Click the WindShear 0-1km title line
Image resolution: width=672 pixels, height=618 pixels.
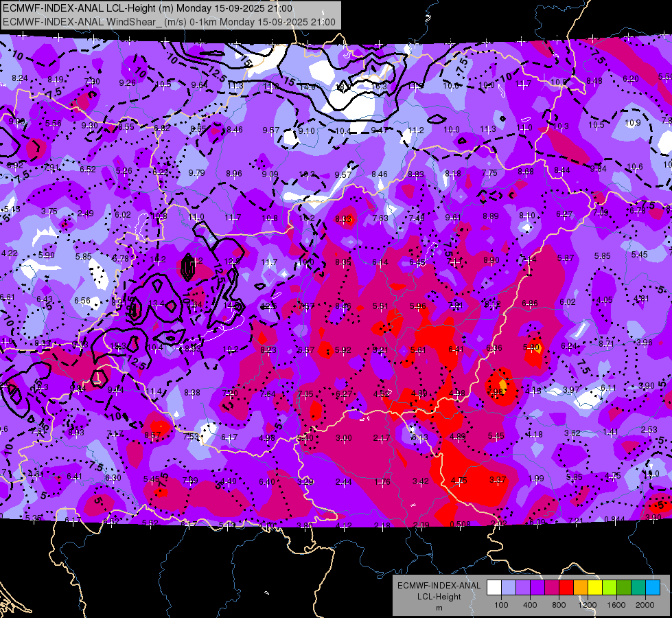click(x=169, y=22)
